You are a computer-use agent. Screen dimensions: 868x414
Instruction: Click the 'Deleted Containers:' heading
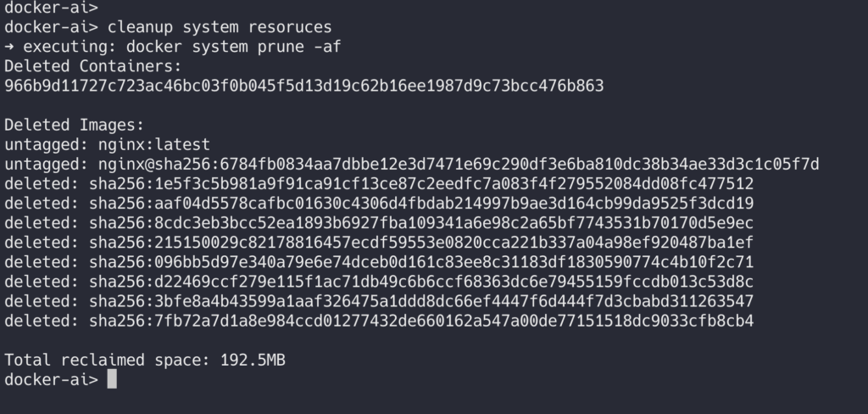click(93, 66)
